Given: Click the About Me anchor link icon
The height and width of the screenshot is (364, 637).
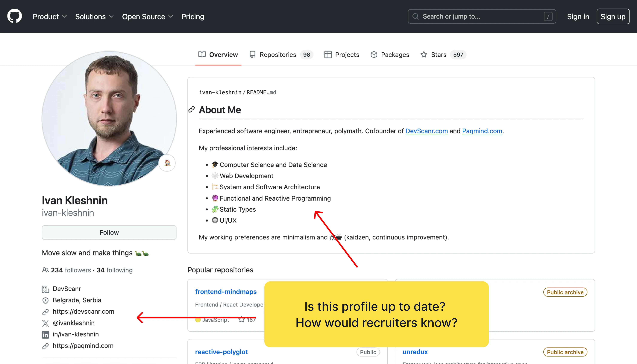Looking at the screenshot, I should [191, 110].
